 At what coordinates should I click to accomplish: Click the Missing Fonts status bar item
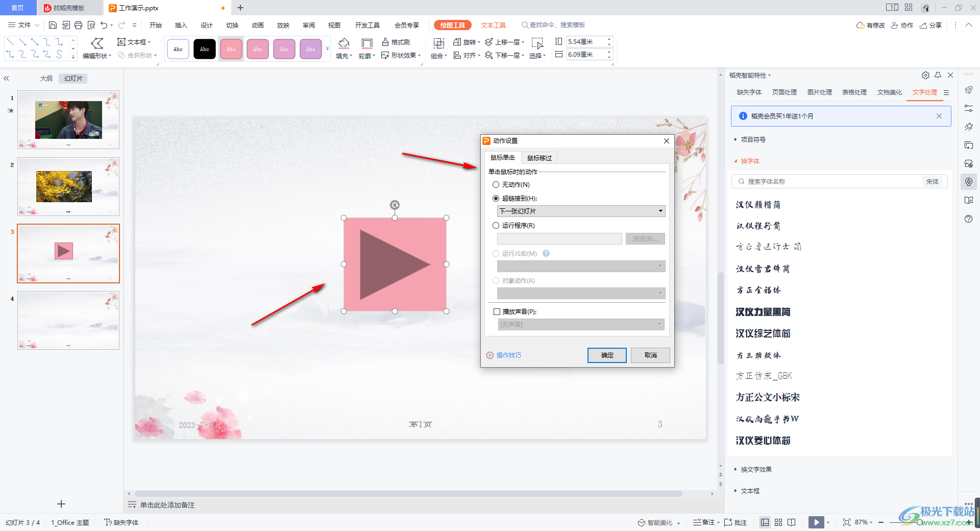point(121,522)
